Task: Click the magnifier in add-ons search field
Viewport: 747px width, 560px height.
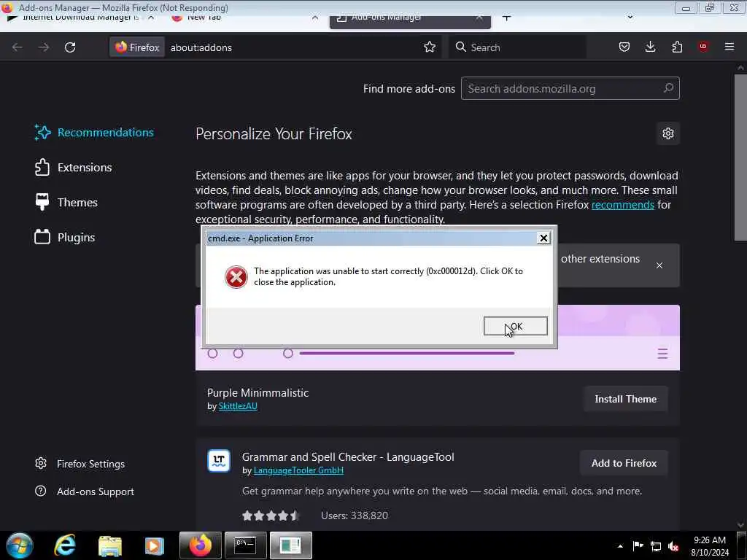Action: coord(668,88)
